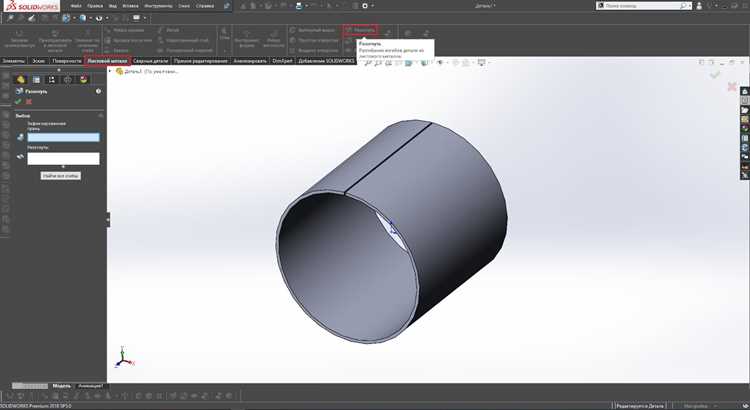The width and height of the screenshot is (750, 410).
Task: Cancel with the viewport corner red X
Action: point(732,86)
